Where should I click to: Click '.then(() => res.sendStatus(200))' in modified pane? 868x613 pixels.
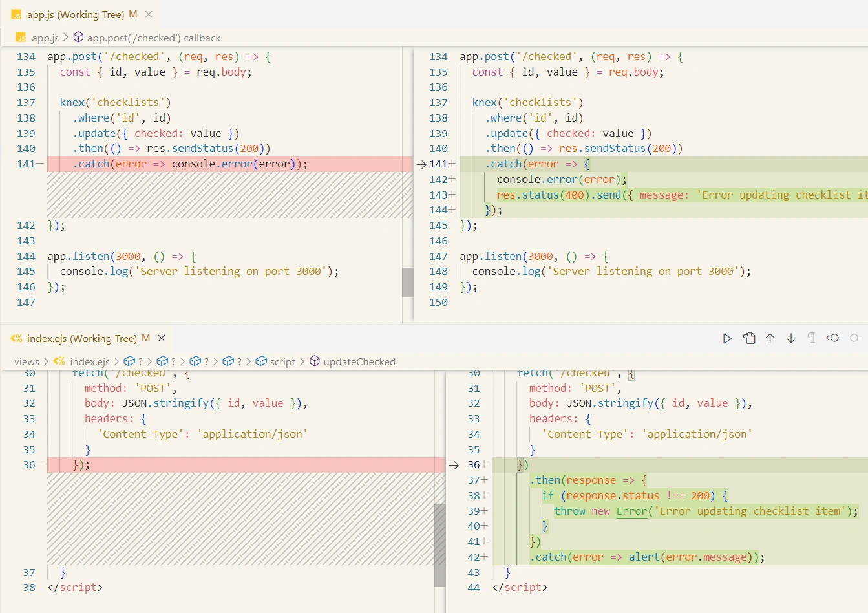tap(584, 149)
